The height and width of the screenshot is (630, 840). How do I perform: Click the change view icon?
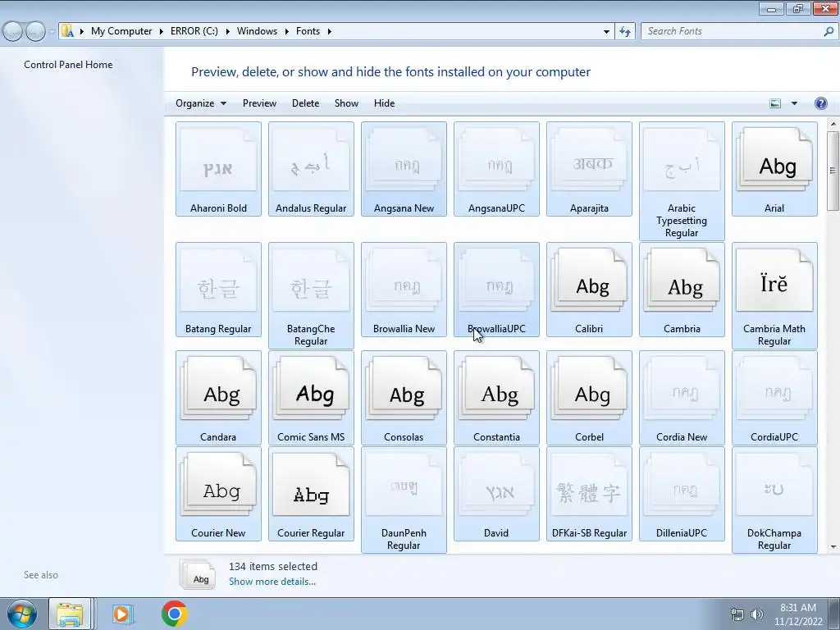774,103
